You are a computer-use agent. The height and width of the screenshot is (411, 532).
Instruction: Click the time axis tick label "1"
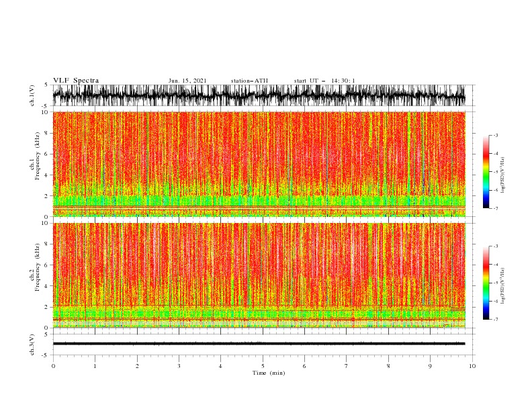(x=95, y=366)
